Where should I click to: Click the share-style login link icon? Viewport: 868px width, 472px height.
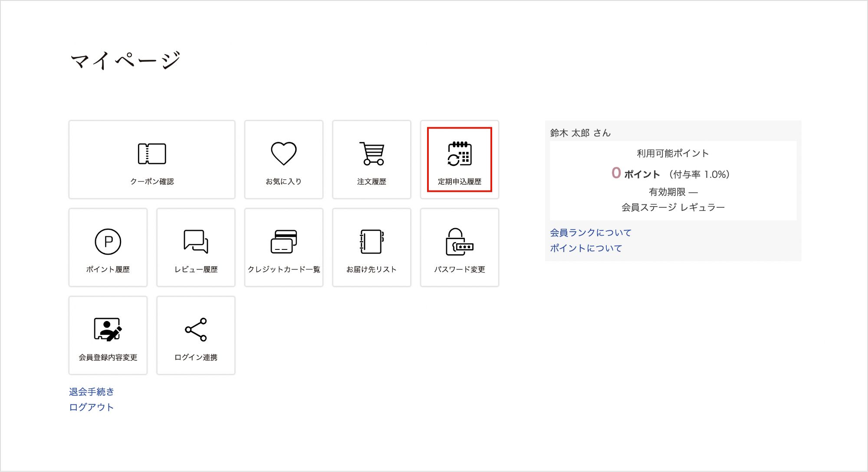[x=196, y=329]
